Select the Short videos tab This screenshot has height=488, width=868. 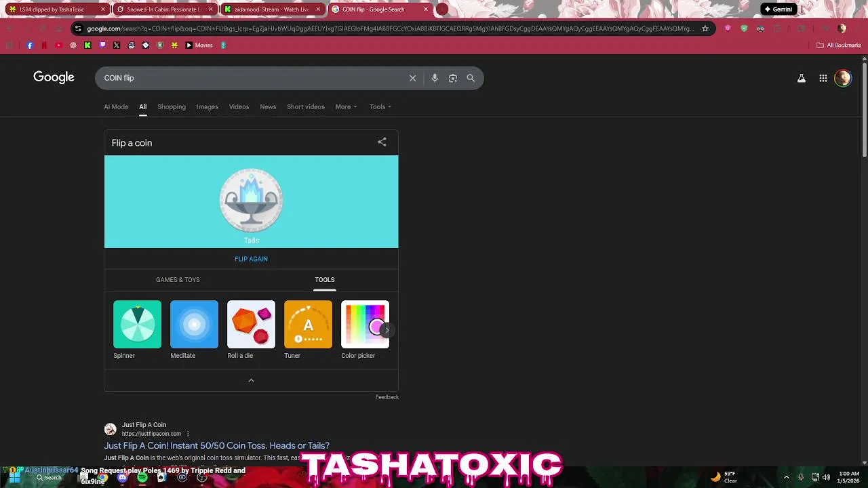pos(306,106)
